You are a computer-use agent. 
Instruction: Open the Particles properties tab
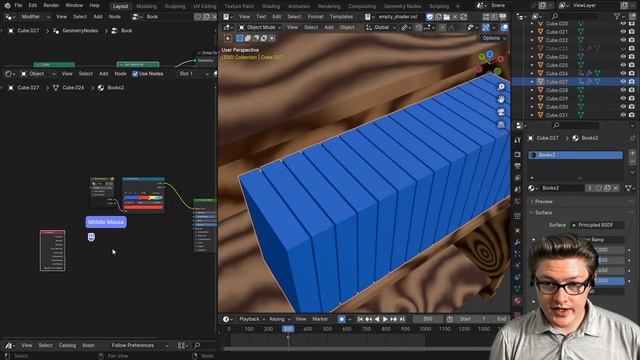tap(518, 254)
